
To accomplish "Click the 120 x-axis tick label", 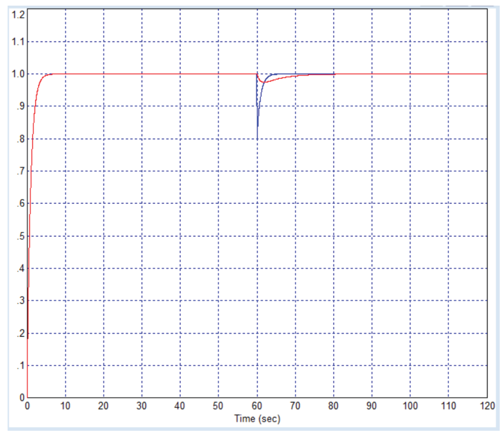I will 487,406.
